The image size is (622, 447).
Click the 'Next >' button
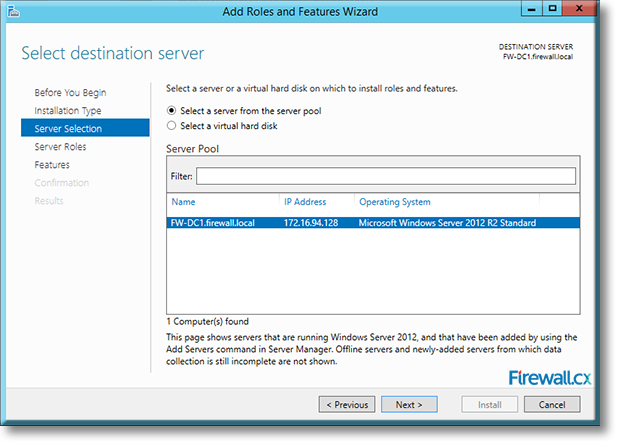click(x=409, y=405)
